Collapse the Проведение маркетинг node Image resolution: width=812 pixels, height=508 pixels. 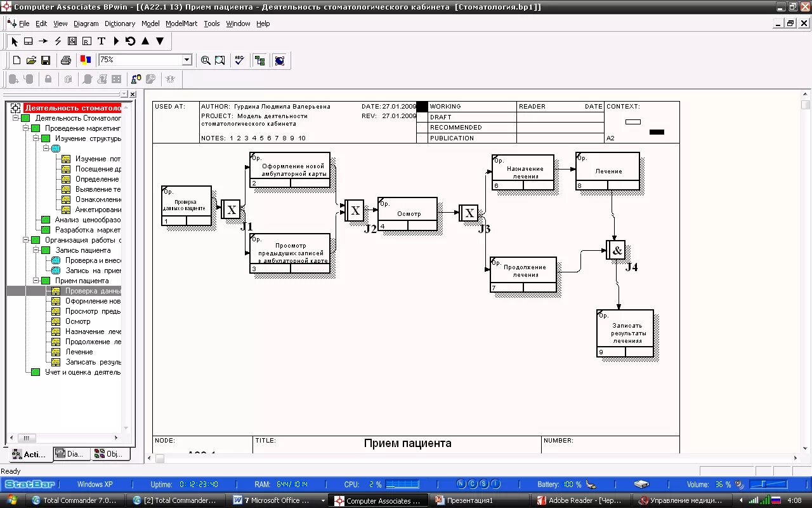tap(25, 128)
